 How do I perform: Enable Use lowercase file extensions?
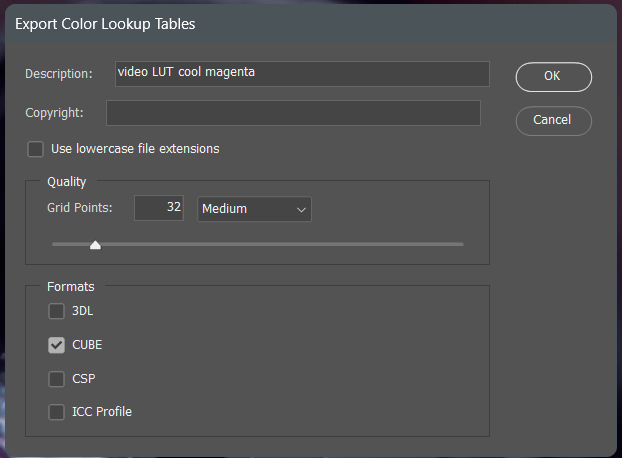(x=35, y=149)
